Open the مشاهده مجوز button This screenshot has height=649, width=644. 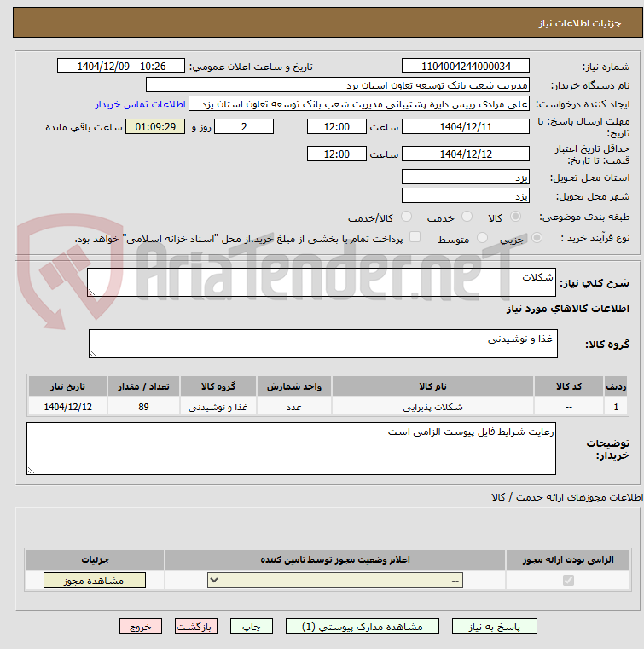95,580
